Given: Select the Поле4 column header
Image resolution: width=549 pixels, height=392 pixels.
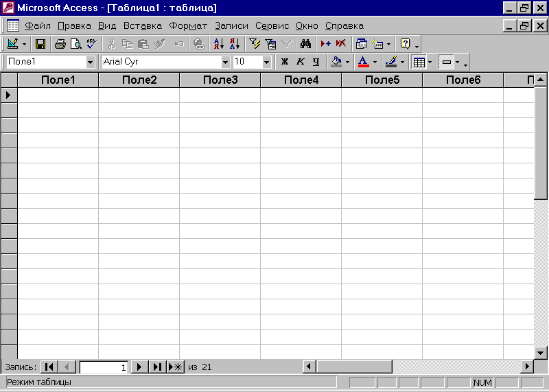Looking at the screenshot, I should [x=301, y=80].
